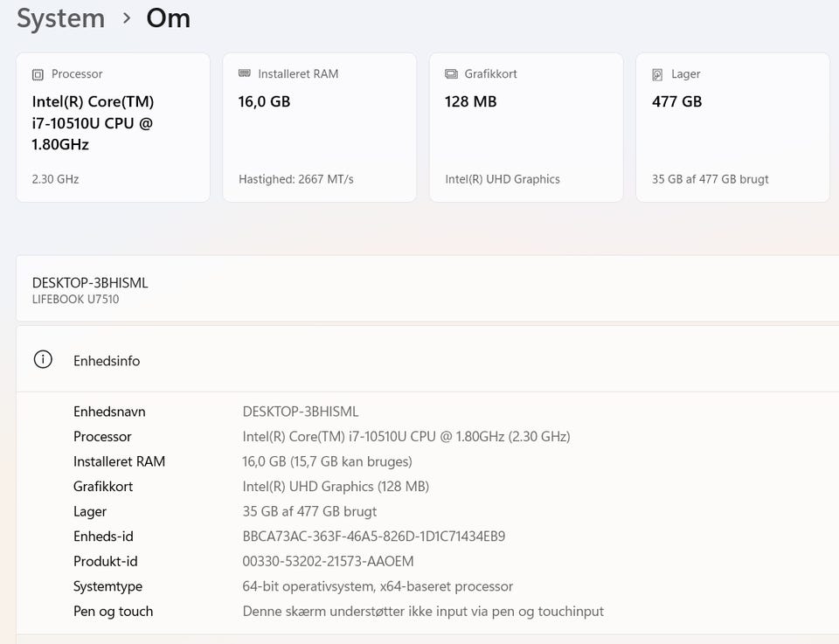Select "Intel(R) UHD Graphics (128 MB)" value
The width and height of the screenshot is (839, 644).
[x=336, y=487]
